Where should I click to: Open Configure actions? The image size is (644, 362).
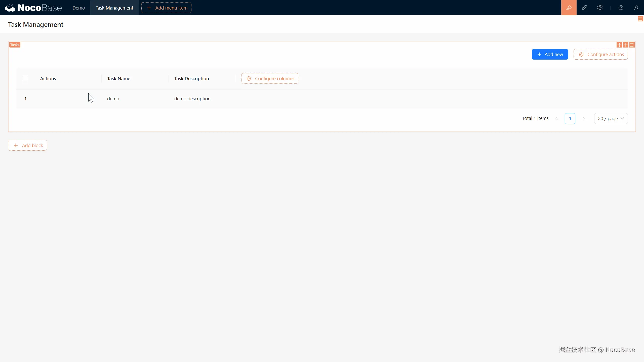pos(601,54)
